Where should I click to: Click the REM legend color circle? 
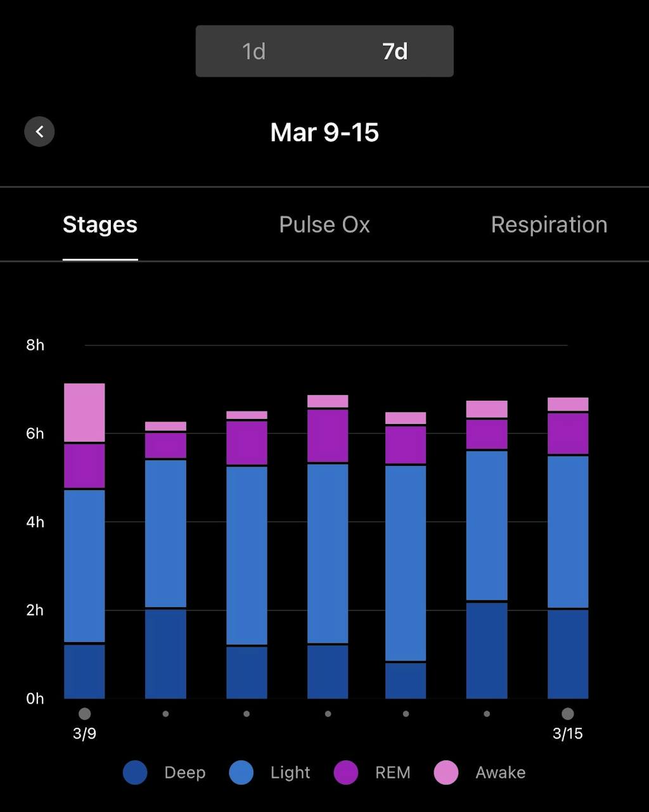(346, 773)
